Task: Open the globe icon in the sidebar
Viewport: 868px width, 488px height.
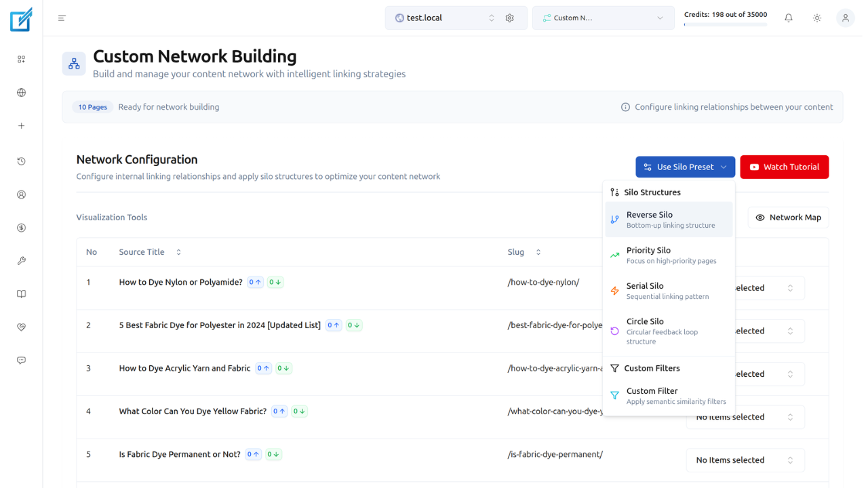Action: click(x=21, y=92)
